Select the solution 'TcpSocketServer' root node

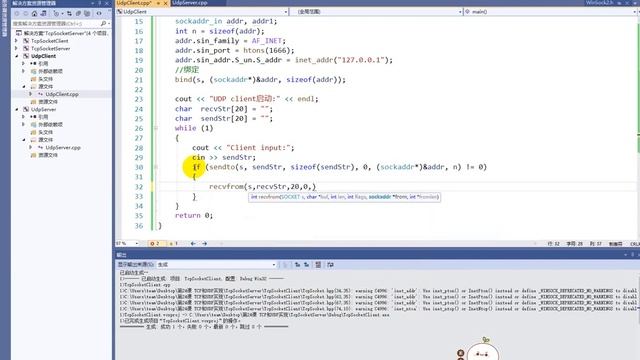(x=62, y=33)
